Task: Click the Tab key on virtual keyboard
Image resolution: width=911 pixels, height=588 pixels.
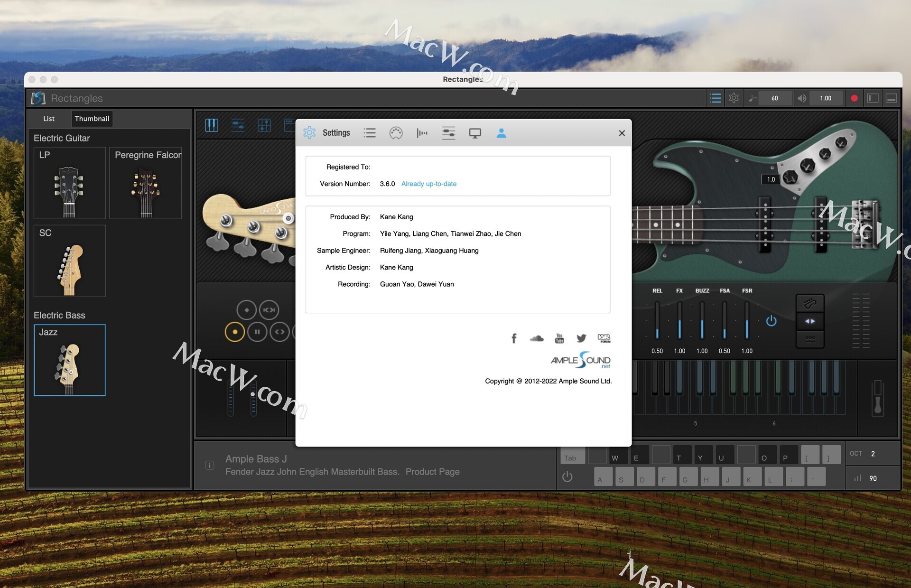Action: point(573,455)
